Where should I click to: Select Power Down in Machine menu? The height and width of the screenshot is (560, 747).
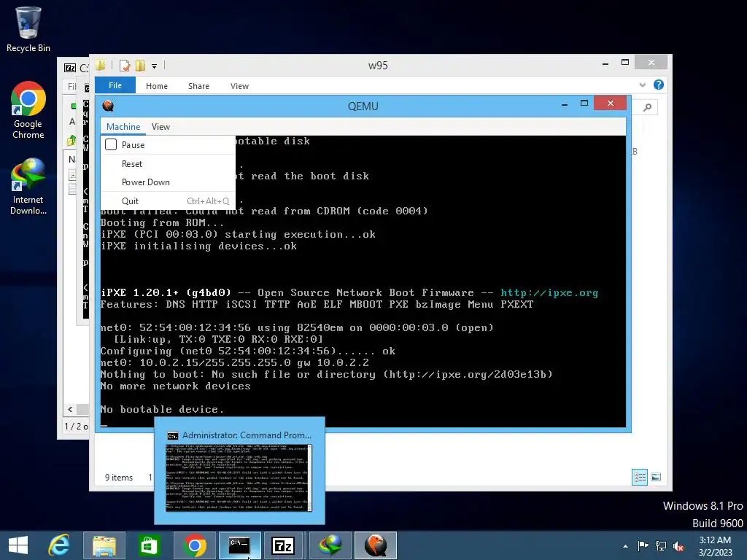(x=145, y=182)
